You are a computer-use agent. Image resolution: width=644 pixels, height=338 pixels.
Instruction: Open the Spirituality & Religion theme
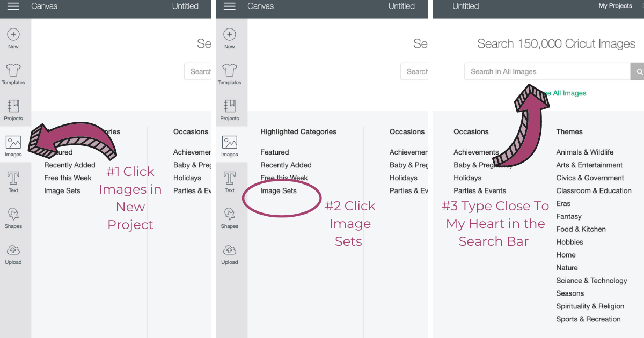590,307
